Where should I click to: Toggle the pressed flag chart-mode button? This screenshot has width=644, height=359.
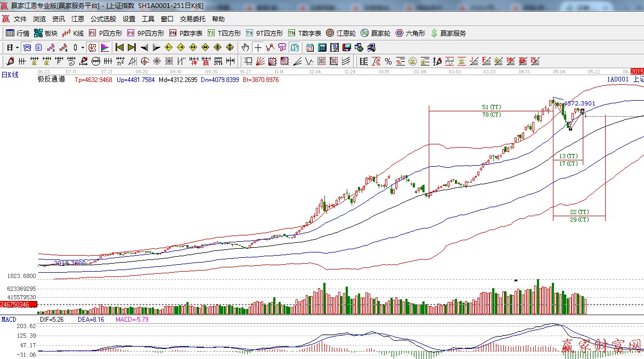104,47
